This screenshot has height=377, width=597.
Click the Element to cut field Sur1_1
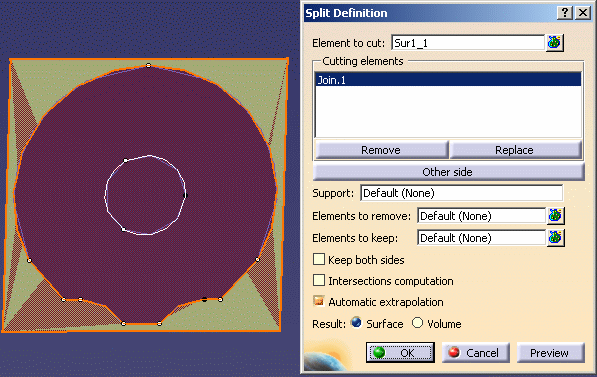(x=468, y=43)
